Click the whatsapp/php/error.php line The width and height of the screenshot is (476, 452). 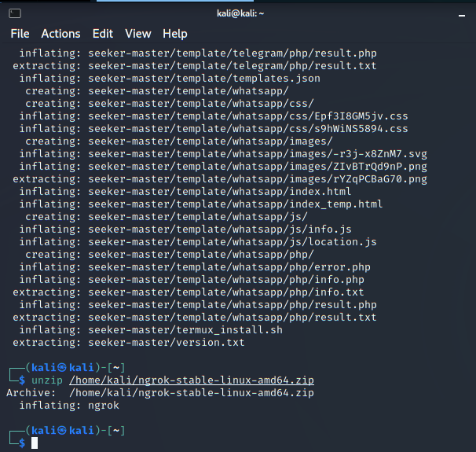(x=195, y=267)
